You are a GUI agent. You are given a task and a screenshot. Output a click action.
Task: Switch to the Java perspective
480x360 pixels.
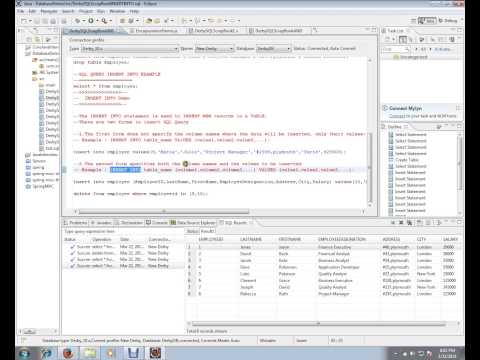click(x=427, y=21)
